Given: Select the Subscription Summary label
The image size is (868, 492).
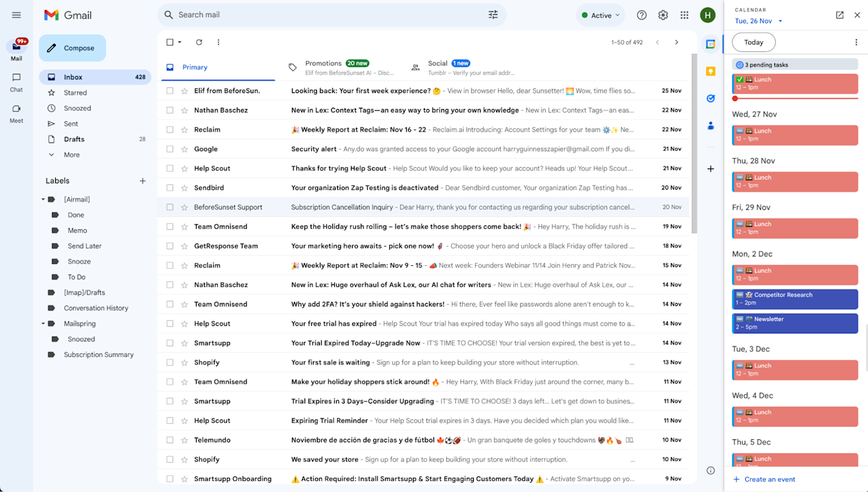Looking at the screenshot, I should point(99,354).
